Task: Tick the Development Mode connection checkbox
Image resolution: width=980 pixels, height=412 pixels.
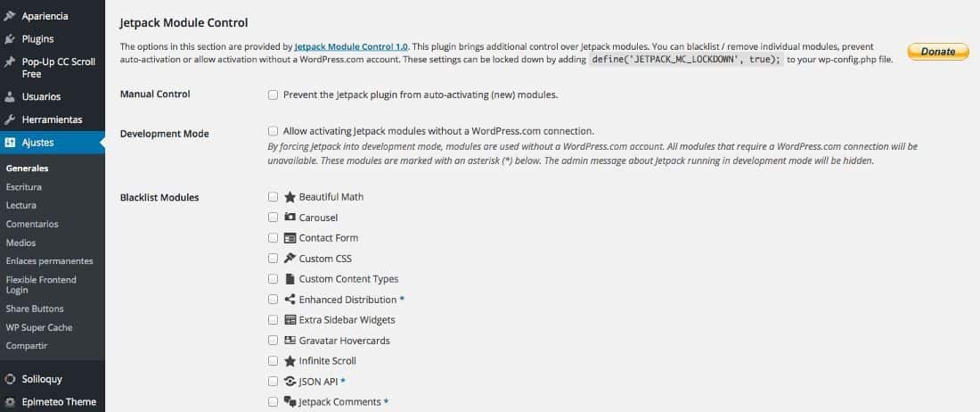Action: click(274, 131)
